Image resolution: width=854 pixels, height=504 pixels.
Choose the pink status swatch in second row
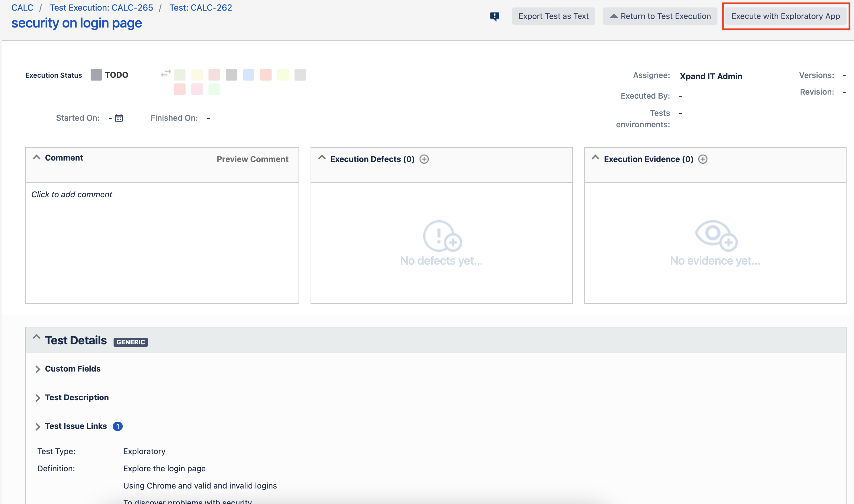197,89
